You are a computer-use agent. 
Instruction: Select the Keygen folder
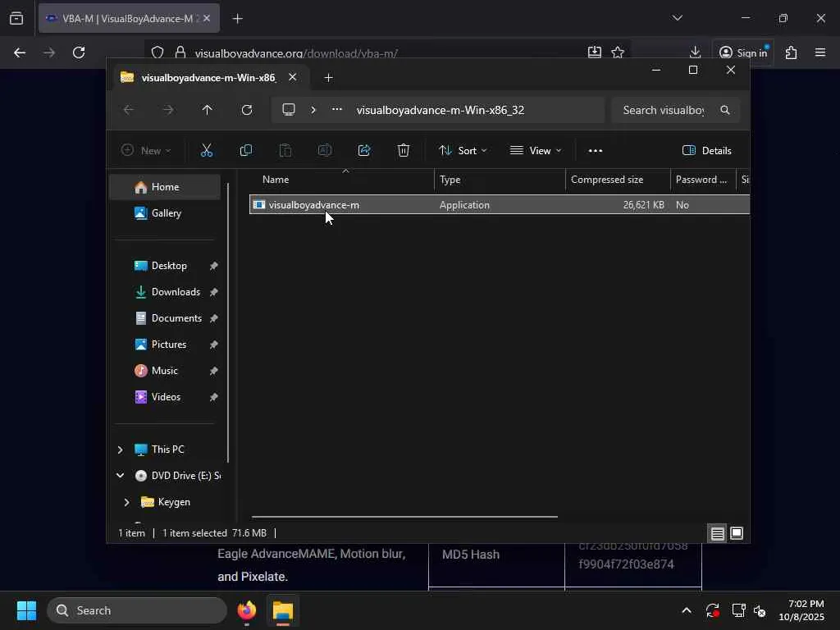(174, 502)
